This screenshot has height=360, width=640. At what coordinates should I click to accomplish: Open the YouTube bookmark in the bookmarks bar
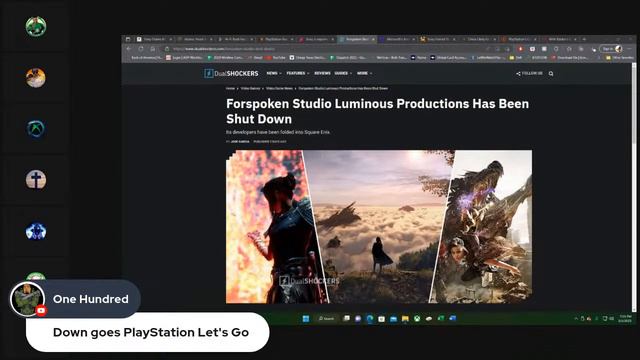(276, 58)
